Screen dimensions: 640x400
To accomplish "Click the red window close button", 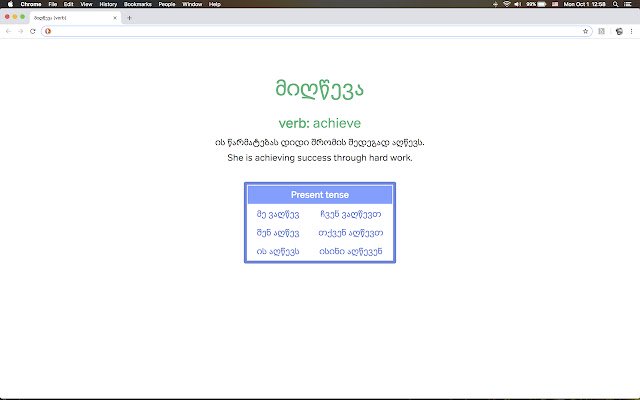I will click(x=7, y=17).
